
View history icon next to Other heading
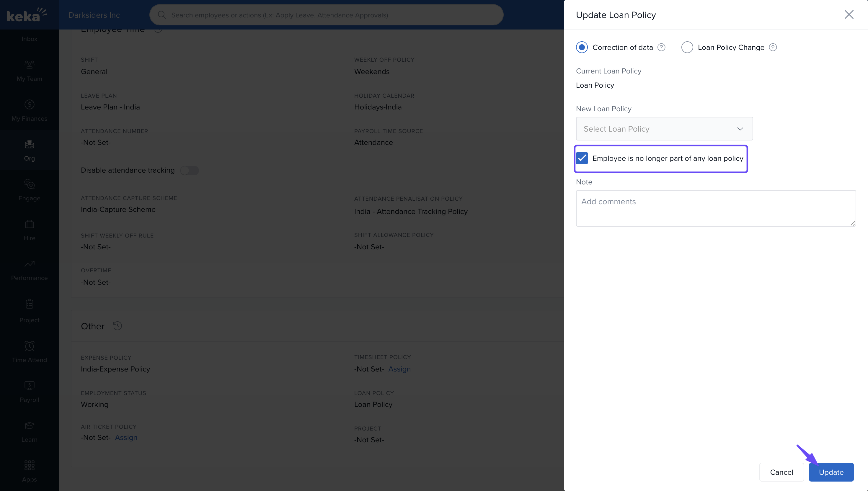pyautogui.click(x=118, y=326)
